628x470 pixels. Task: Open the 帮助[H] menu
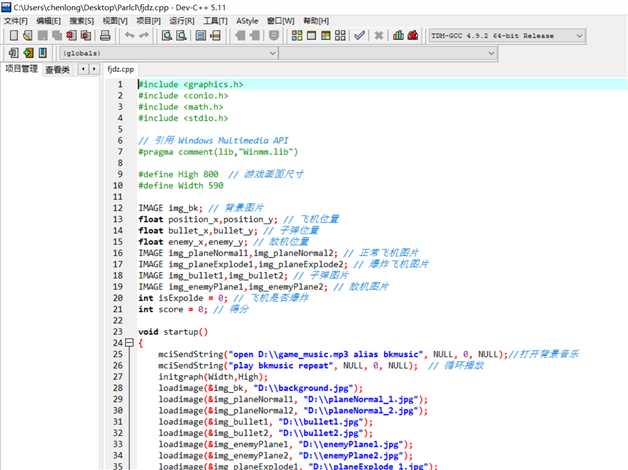[316, 21]
